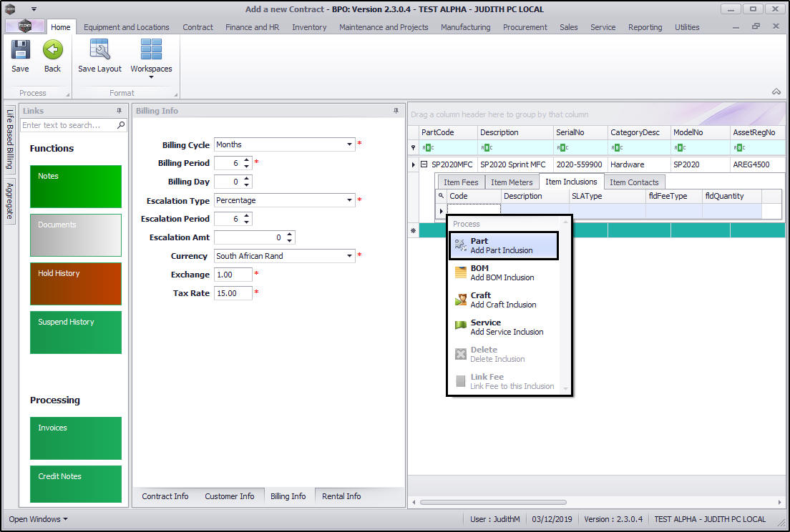This screenshot has height=532, width=790.
Task: Open SerialNo column filter operator
Action: click(562, 147)
